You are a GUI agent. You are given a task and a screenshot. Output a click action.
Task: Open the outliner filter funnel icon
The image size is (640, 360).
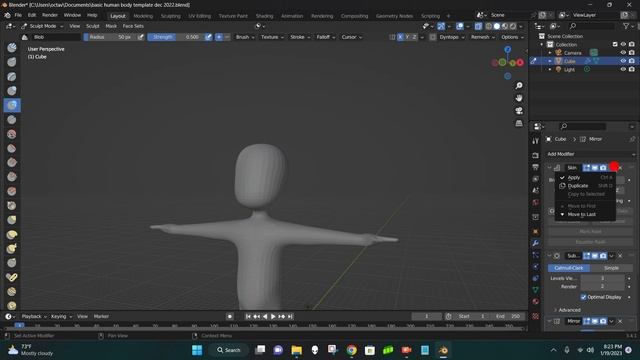click(x=626, y=26)
